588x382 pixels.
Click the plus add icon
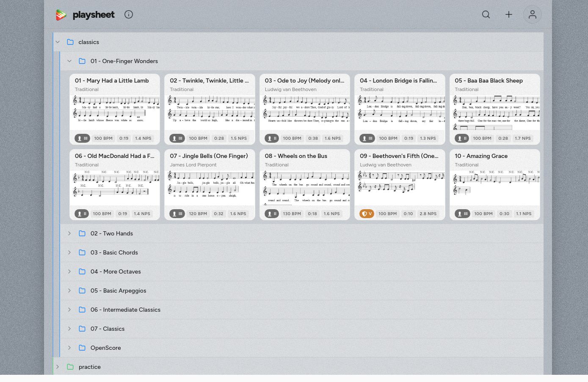(x=509, y=14)
